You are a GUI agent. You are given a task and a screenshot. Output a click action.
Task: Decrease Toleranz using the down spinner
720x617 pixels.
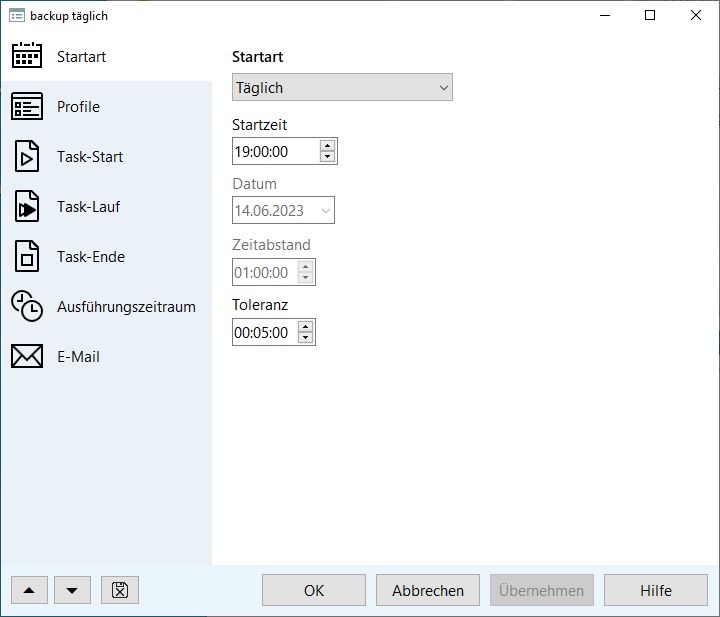click(x=305, y=338)
